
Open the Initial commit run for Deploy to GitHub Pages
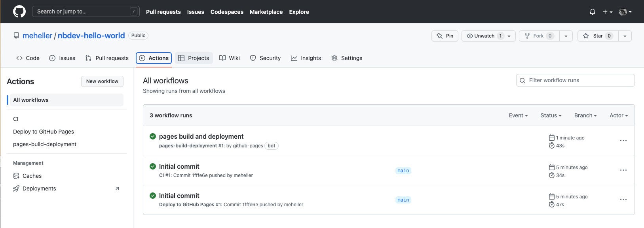(x=179, y=196)
